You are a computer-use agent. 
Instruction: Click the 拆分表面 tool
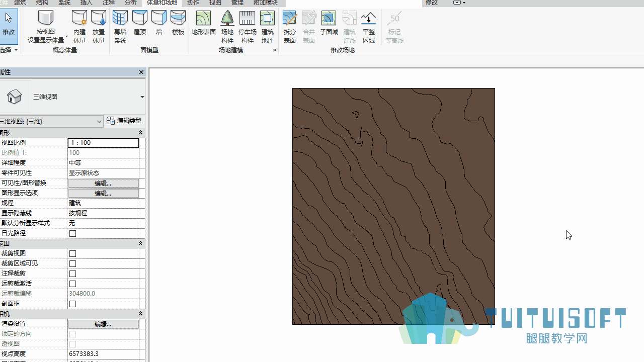pos(290,27)
